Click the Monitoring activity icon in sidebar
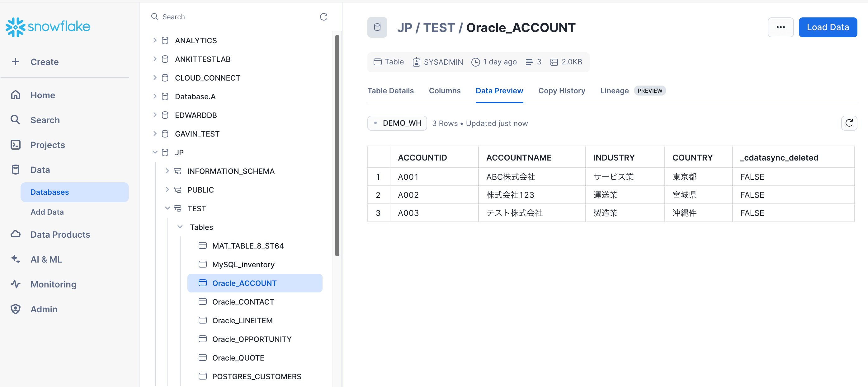The image size is (868, 387). click(x=16, y=284)
